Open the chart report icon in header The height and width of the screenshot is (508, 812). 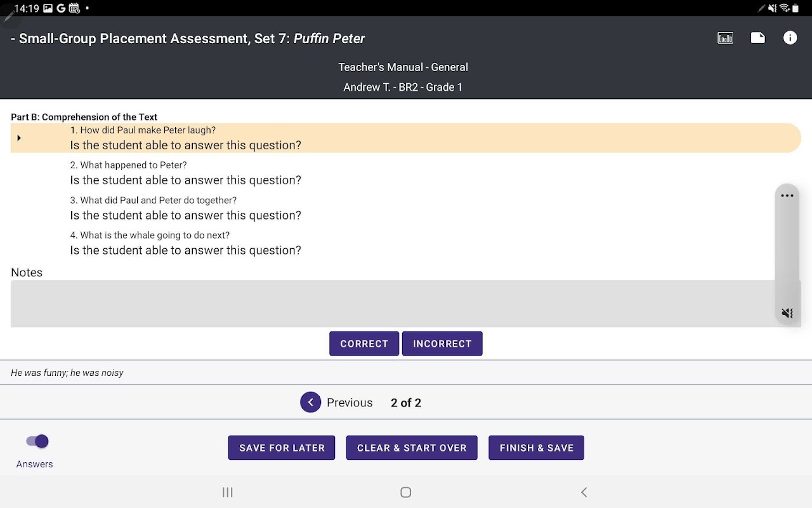(x=725, y=38)
